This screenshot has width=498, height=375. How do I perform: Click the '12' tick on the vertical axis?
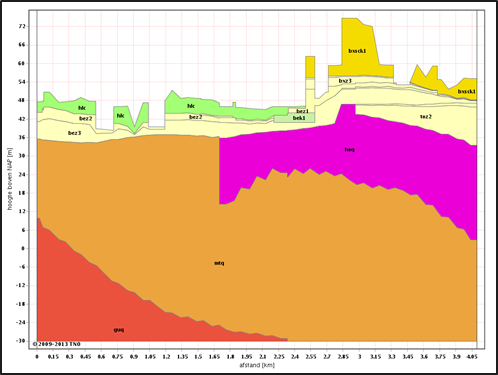click(x=22, y=211)
